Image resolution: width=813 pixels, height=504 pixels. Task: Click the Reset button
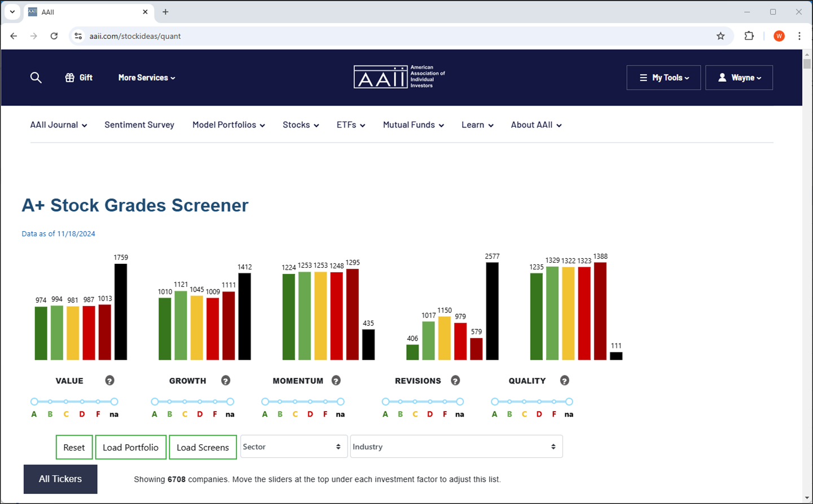click(x=74, y=447)
